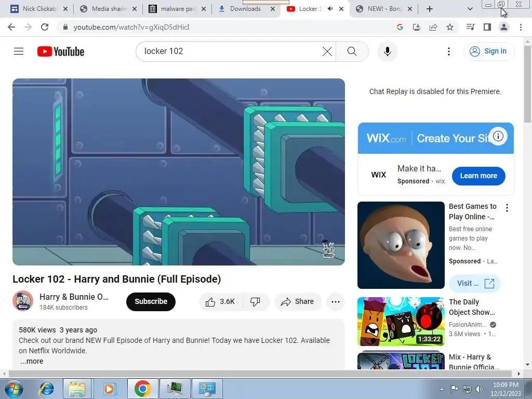Click on the video player
The width and height of the screenshot is (532, 399).
[x=179, y=171]
